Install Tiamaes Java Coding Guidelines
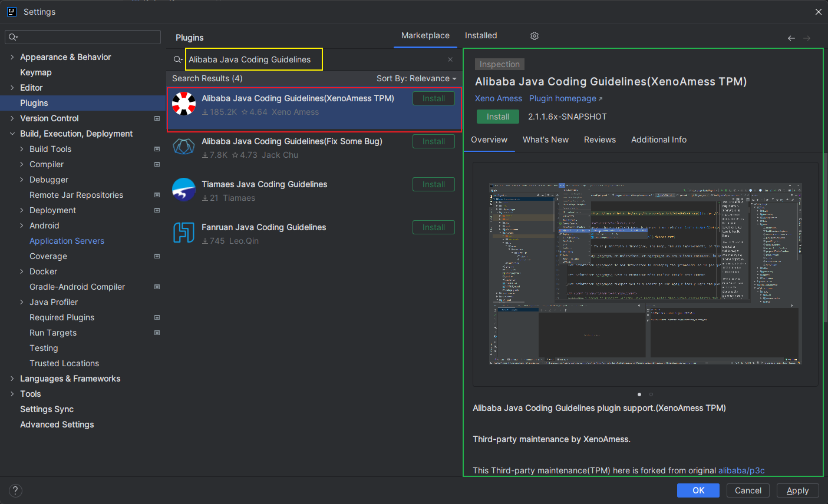Viewport: 828px width, 504px height. [434, 184]
